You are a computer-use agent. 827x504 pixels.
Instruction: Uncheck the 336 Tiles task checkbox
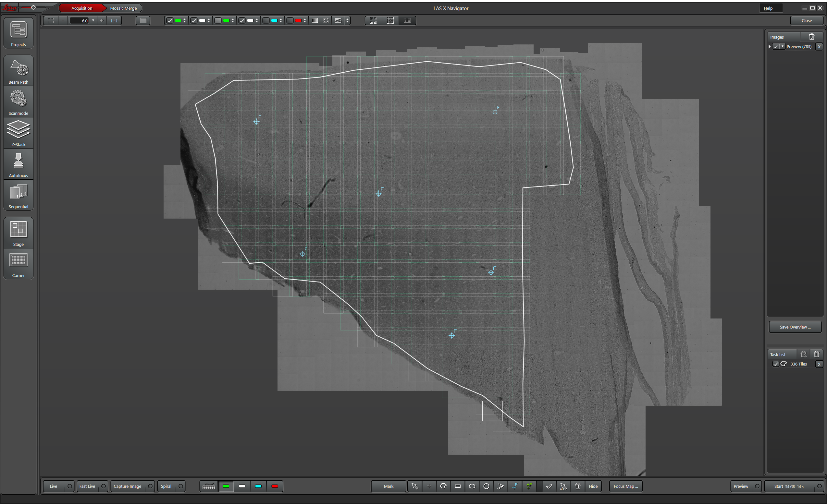776,364
